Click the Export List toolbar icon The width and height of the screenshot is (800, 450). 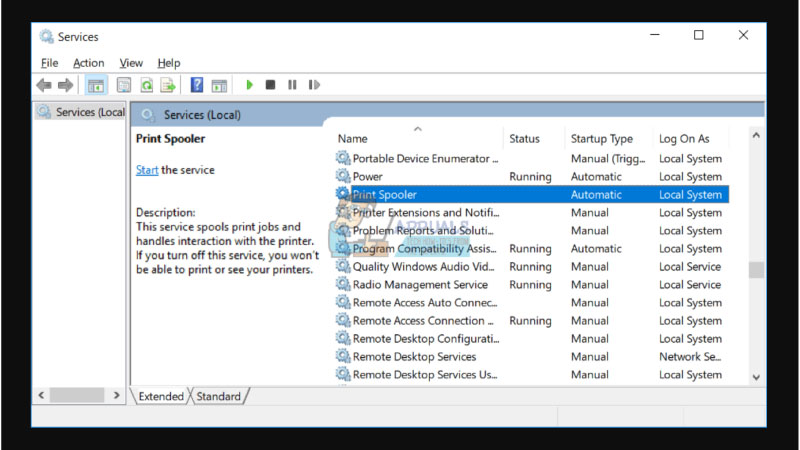tap(168, 86)
